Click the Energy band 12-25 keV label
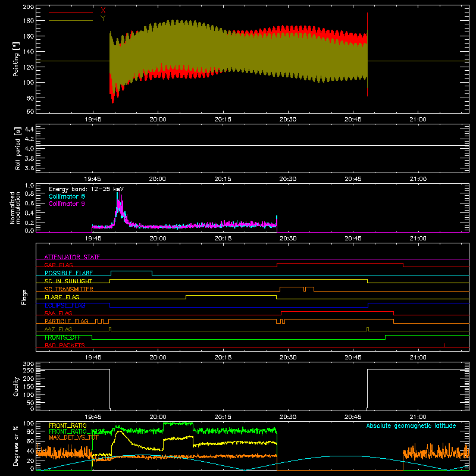 [86, 189]
